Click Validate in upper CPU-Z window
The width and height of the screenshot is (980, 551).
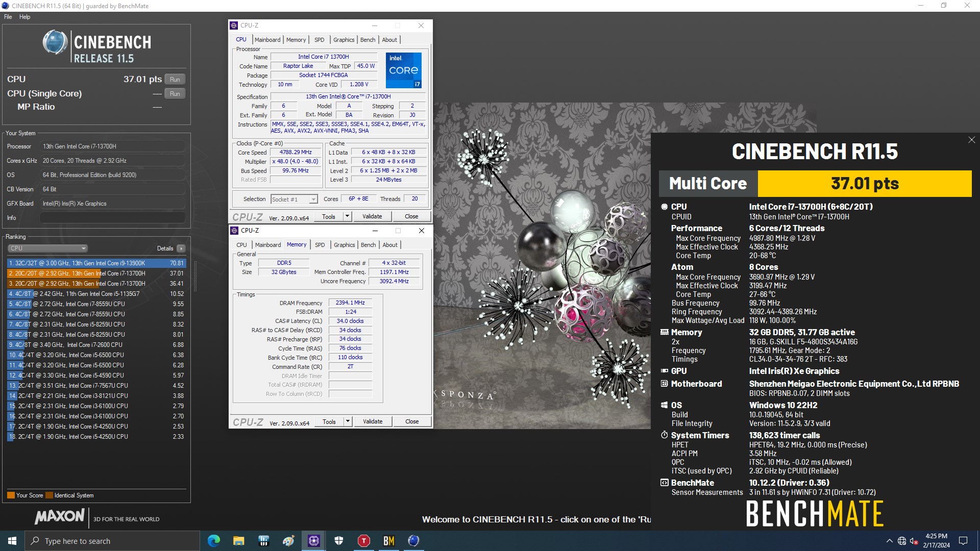tap(372, 216)
